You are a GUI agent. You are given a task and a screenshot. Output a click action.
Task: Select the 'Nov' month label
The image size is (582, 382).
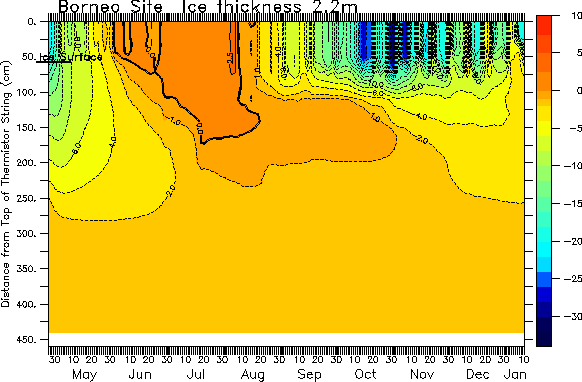[x=422, y=374]
